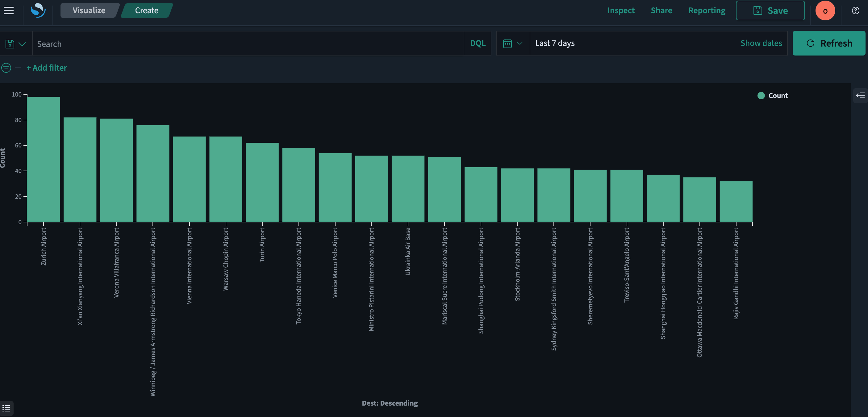868x417 pixels.
Task: Collapse the chart panel with the arrow icon
Action: point(860,96)
